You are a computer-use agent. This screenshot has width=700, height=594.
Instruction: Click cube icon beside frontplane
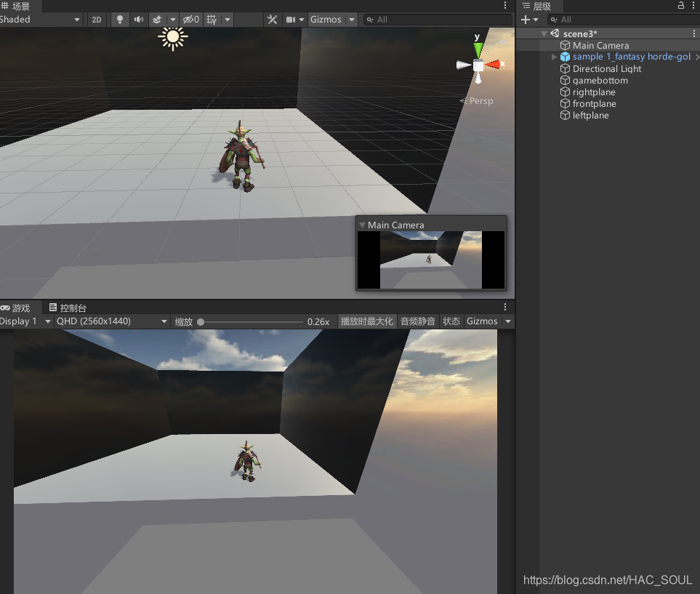pyautogui.click(x=566, y=103)
